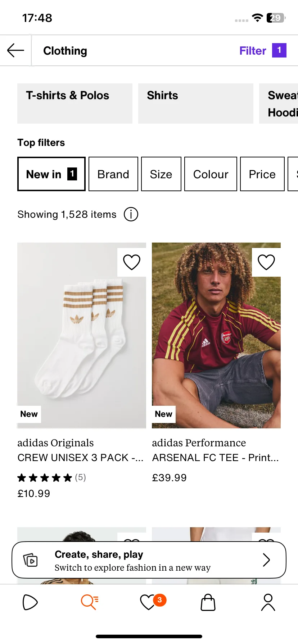The width and height of the screenshot is (298, 644).
Task: Expand the Brand filter
Action: (113, 174)
